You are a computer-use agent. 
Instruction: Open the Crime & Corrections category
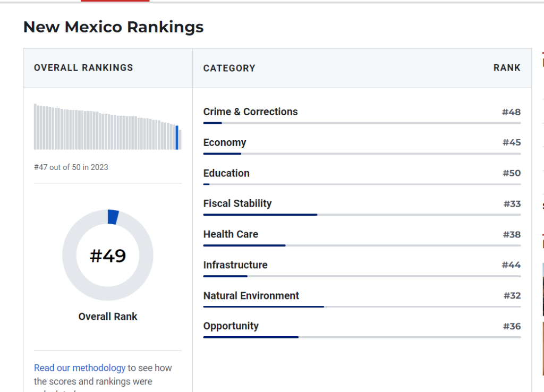click(x=250, y=112)
